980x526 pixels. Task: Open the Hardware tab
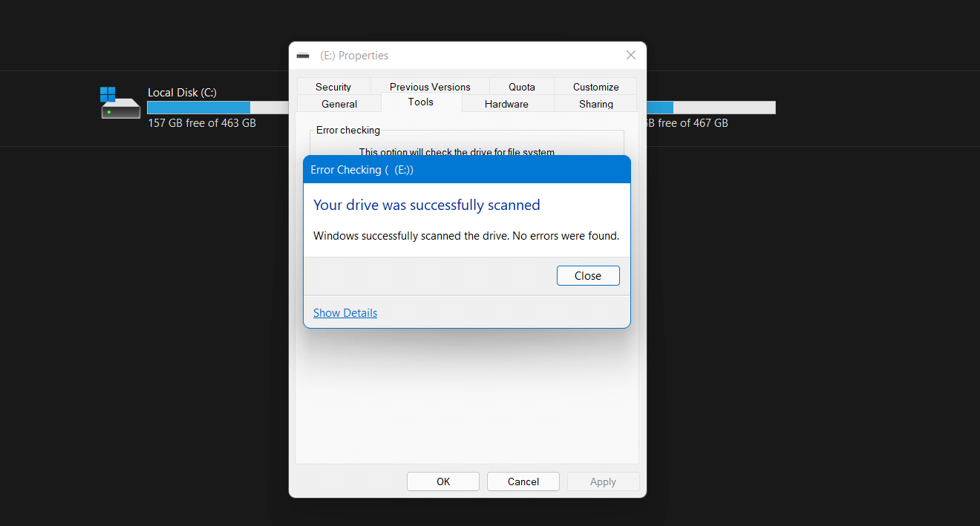click(x=506, y=104)
